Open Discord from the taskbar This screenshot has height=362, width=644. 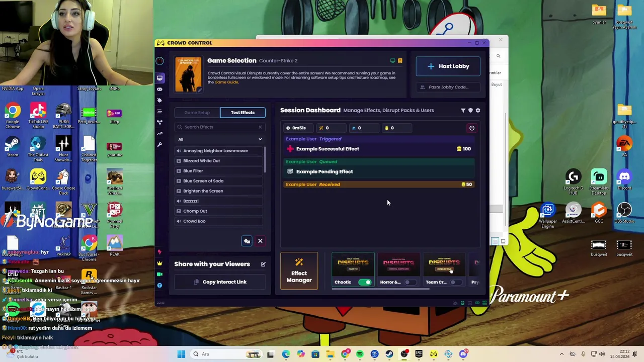click(x=463, y=354)
